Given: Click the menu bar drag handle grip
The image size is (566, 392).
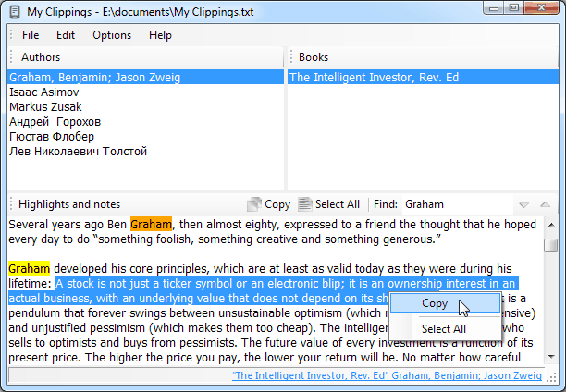Looking at the screenshot, I should 11,35.
